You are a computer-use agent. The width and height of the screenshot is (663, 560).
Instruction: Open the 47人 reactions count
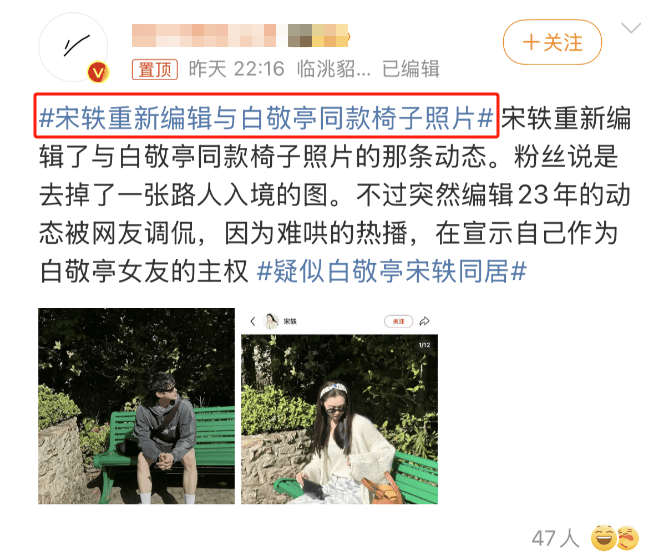point(555,538)
